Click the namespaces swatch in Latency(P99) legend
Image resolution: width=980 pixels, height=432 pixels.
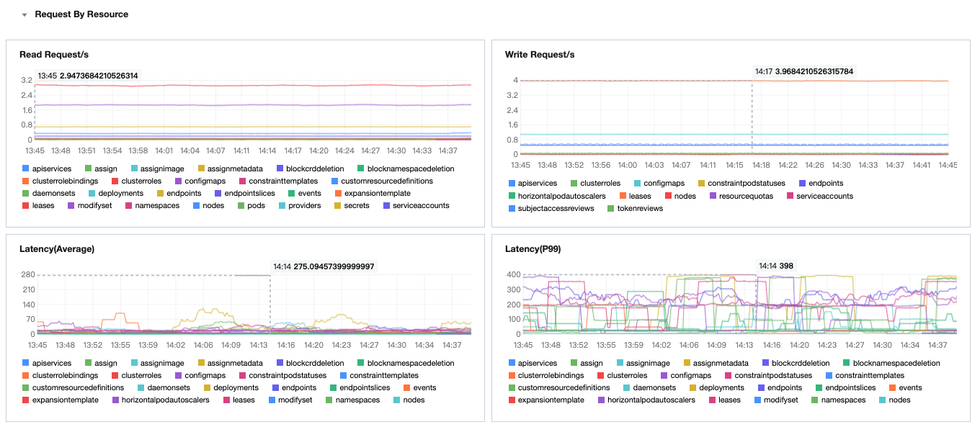click(815, 400)
